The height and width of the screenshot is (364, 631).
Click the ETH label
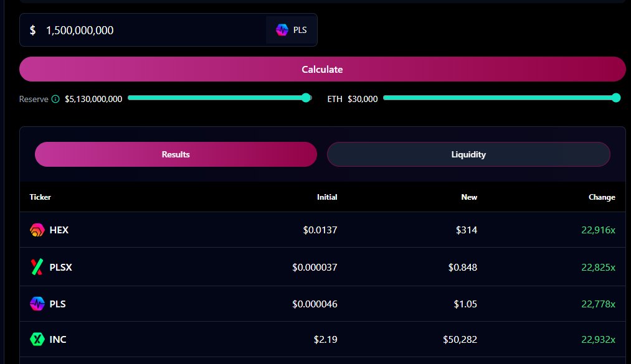click(334, 99)
